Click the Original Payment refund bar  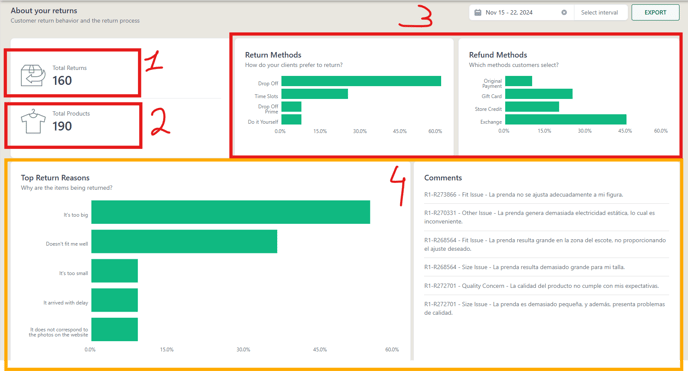click(519, 81)
